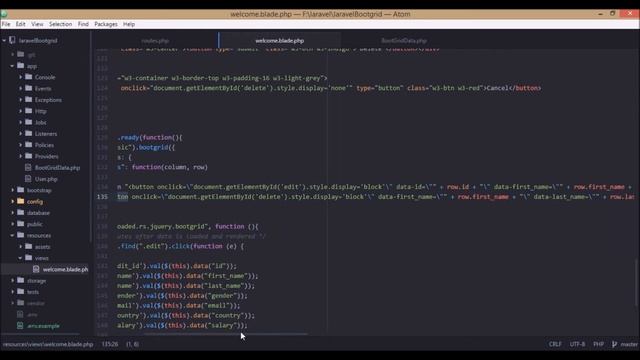
Task: Click the git branch icon in status bar
Action: point(614,344)
